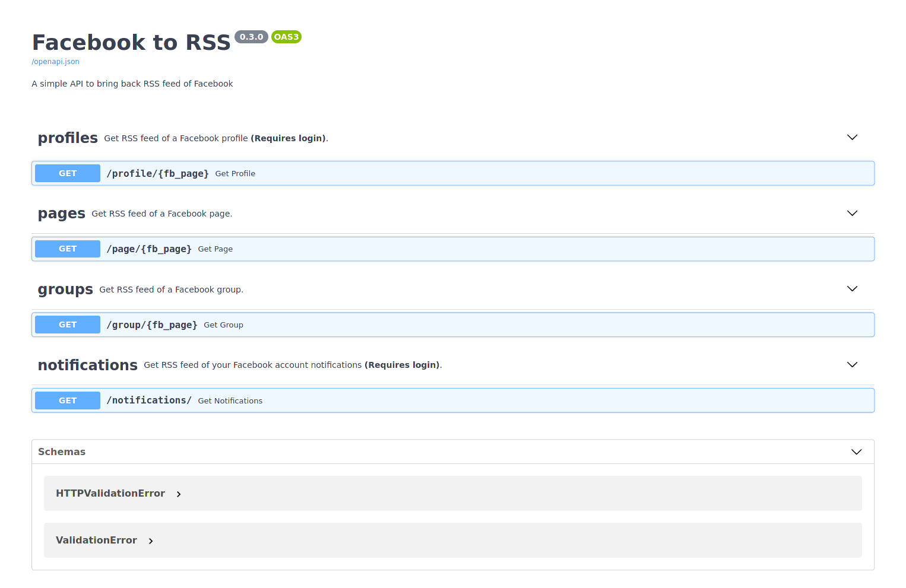Click the Facebook to RSS title
Image resolution: width=906 pixels, height=588 pixels.
coord(131,43)
